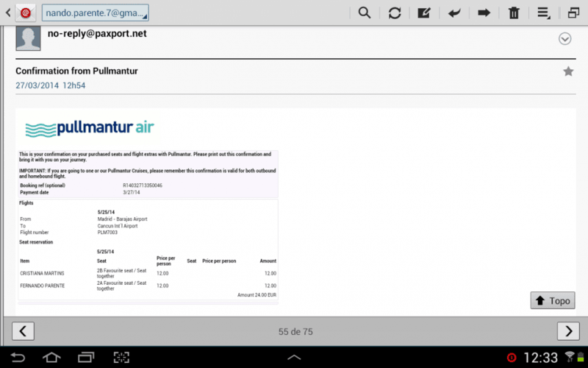Tap the screenshot capture icon
588x368 pixels.
121,357
